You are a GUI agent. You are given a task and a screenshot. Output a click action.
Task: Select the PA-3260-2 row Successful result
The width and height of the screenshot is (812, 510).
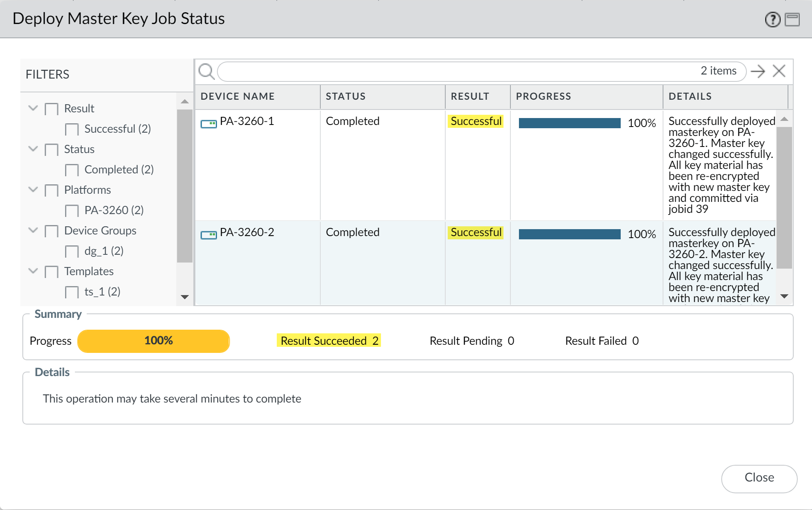475,232
